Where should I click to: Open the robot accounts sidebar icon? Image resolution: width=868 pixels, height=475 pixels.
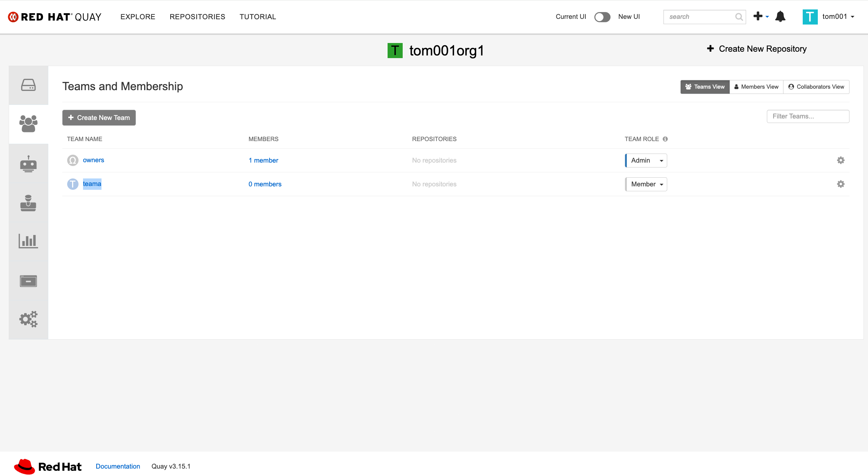28,164
